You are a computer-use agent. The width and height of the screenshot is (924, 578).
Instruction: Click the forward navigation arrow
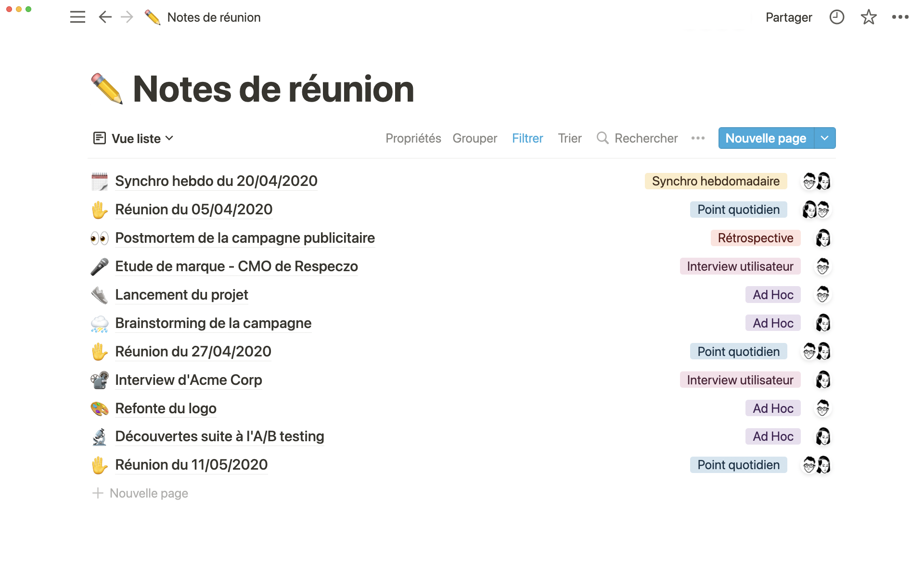[127, 17]
